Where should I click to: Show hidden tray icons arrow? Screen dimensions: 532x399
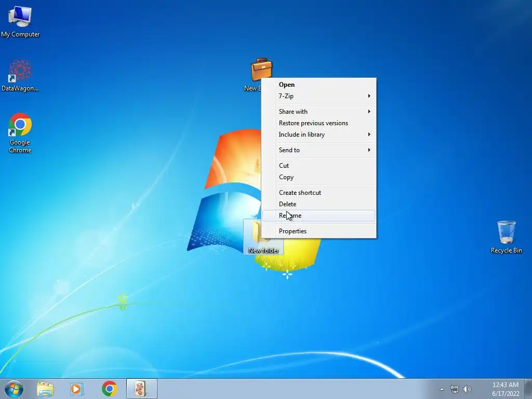442,389
